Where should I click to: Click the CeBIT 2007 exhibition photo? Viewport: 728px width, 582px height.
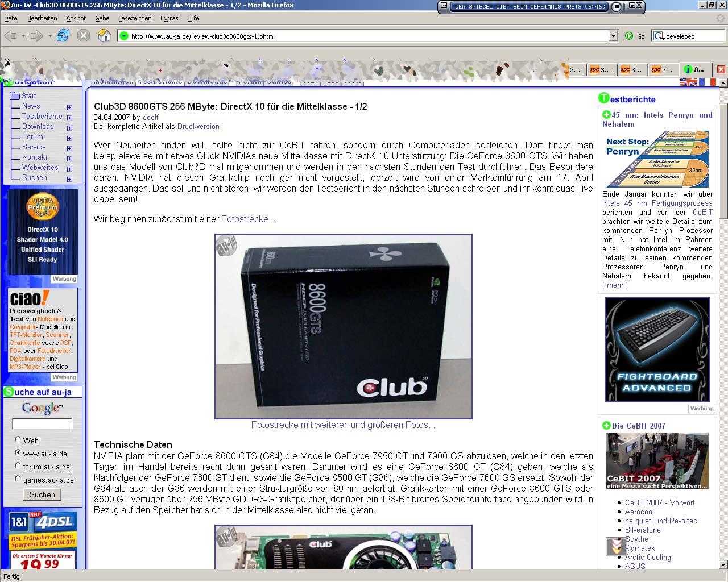pyautogui.click(x=657, y=461)
